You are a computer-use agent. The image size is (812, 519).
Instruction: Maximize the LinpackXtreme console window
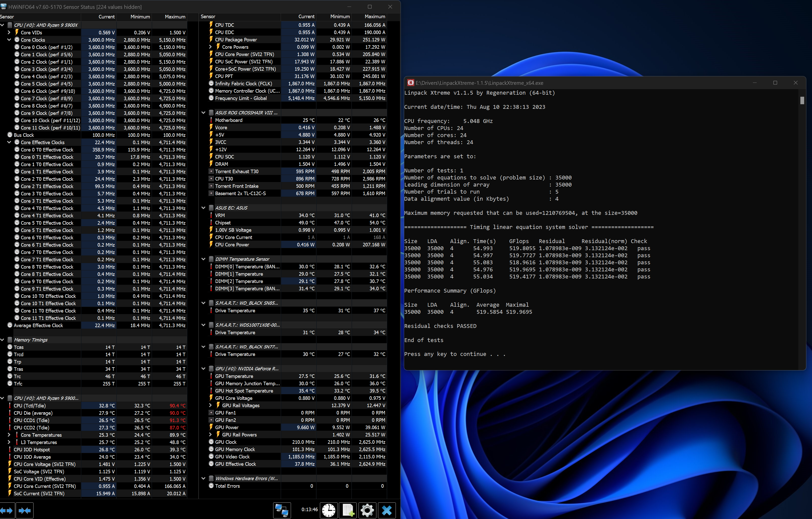(x=775, y=83)
